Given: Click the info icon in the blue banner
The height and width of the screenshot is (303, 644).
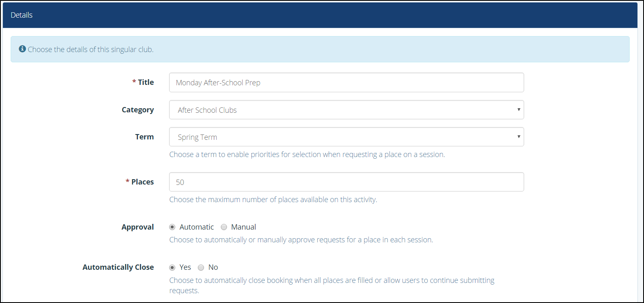Looking at the screenshot, I should pyautogui.click(x=23, y=49).
